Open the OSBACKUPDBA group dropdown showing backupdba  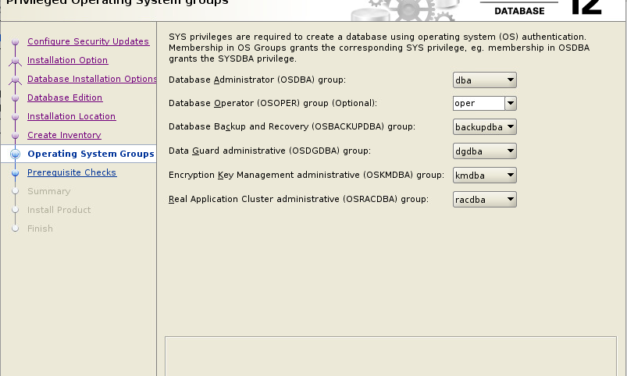point(485,127)
